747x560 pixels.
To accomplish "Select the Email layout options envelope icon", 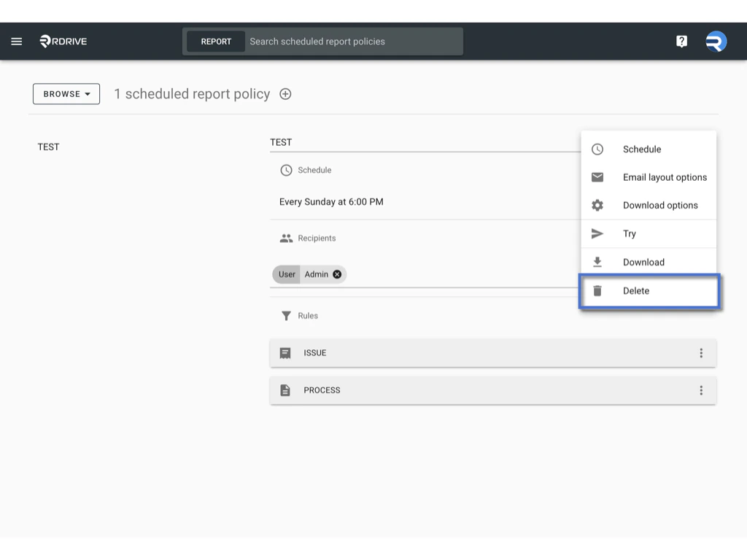I will point(597,177).
